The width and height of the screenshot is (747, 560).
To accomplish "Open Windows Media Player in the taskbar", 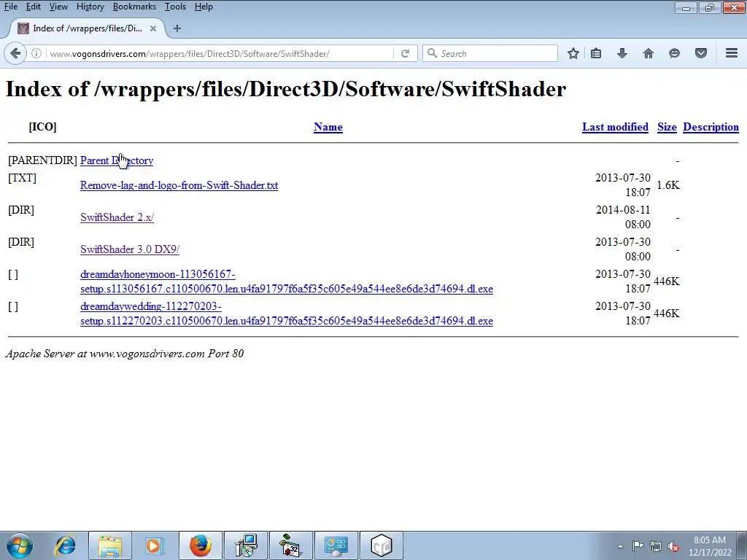I will (x=155, y=545).
